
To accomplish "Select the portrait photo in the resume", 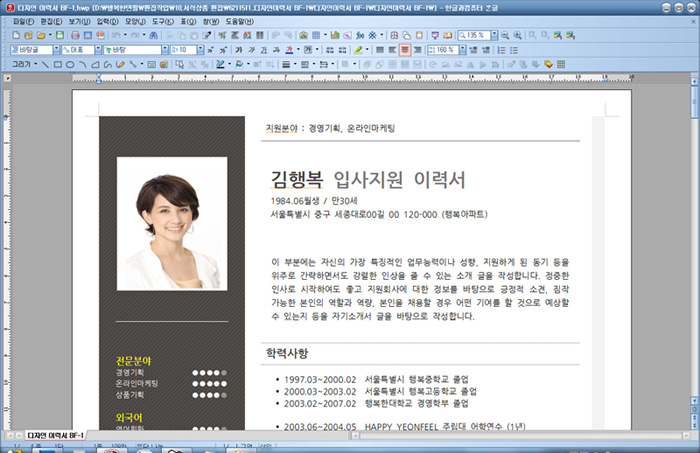I will click(x=172, y=224).
